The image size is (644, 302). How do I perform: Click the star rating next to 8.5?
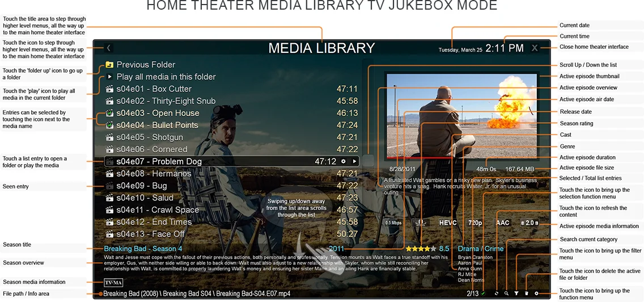pos(421,249)
